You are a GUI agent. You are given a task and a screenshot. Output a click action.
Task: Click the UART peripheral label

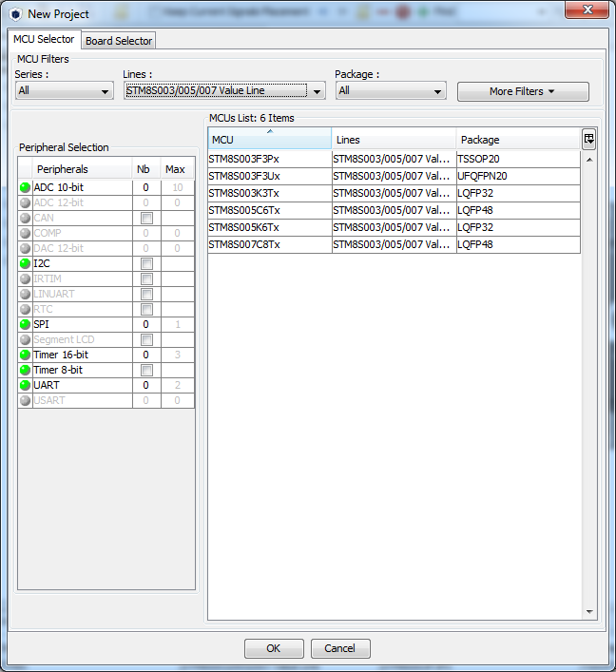(47, 385)
